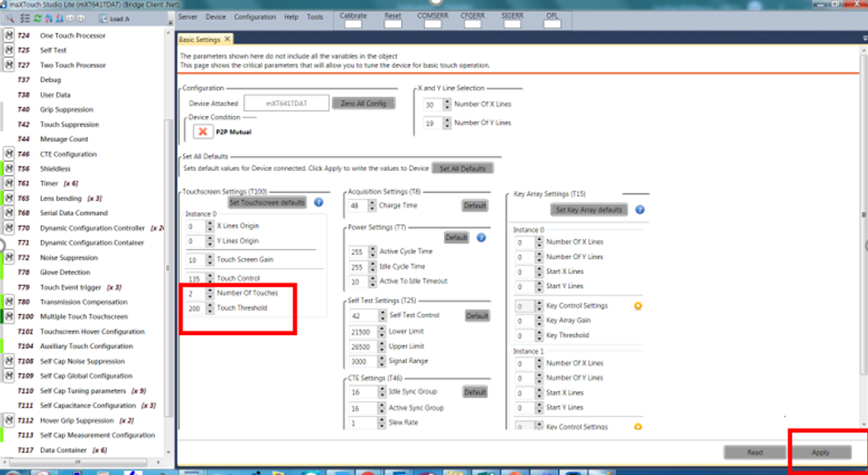Click the Zero All Config button
The width and height of the screenshot is (868, 475).
click(363, 104)
